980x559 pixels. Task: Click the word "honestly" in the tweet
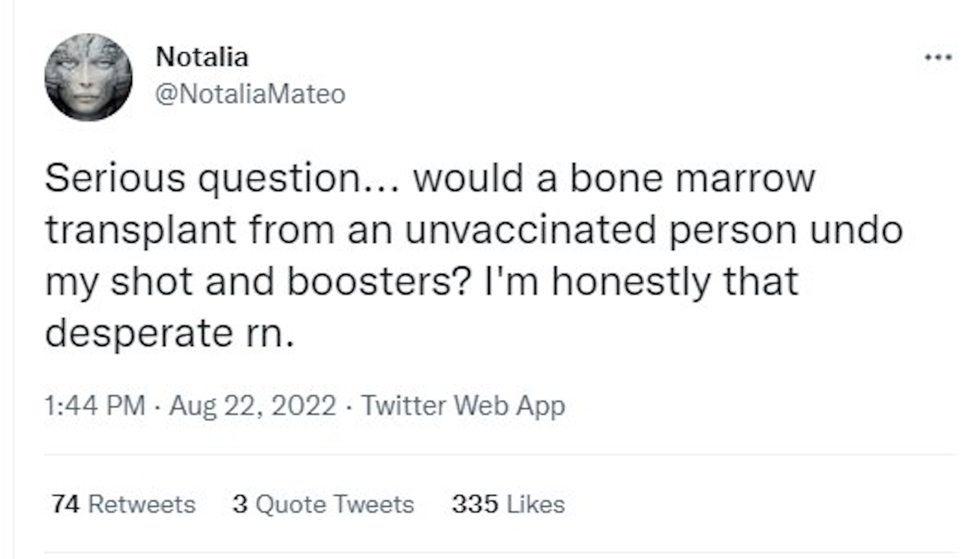point(631,282)
